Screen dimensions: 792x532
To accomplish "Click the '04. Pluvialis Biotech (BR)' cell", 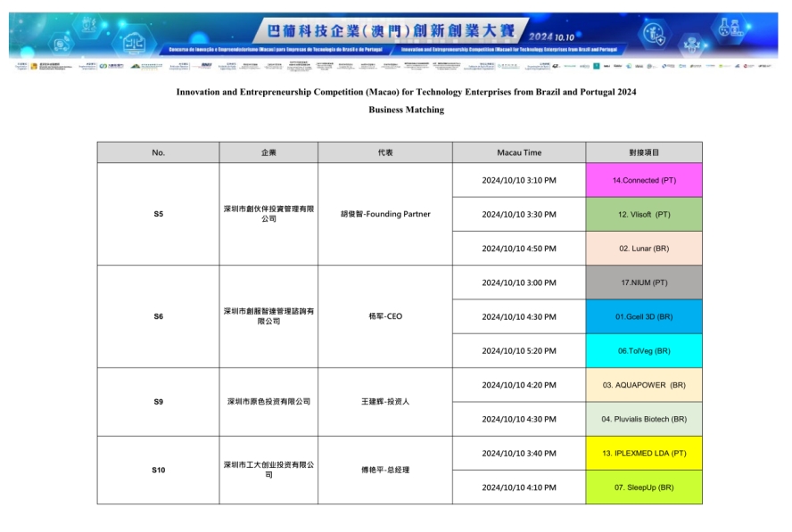I will click(x=644, y=419).
